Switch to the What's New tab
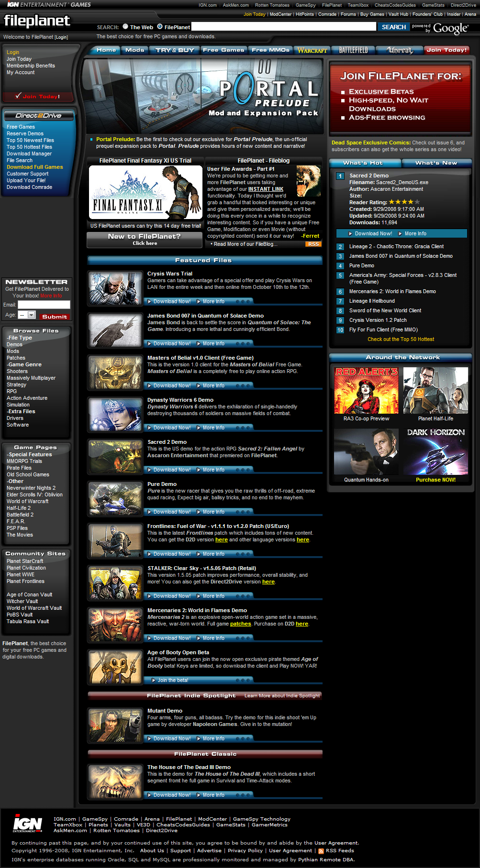Screen dimensions: 480x868 [x=436, y=163]
